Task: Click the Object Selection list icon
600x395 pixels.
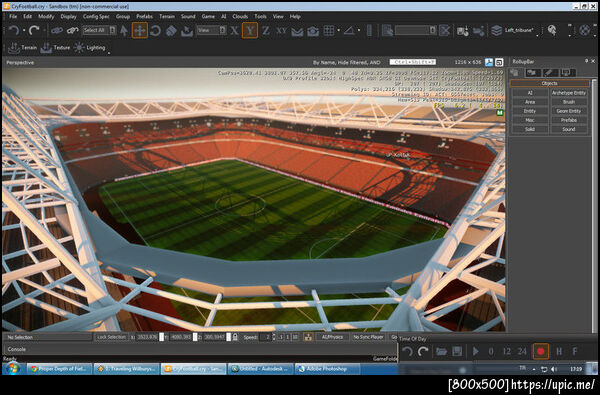Action: (387, 30)
